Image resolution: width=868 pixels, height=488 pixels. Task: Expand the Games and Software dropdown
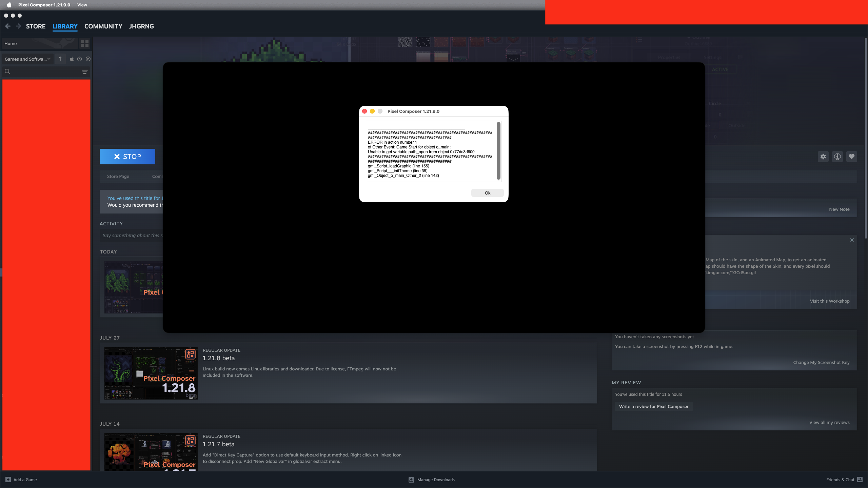pos(27,59)
